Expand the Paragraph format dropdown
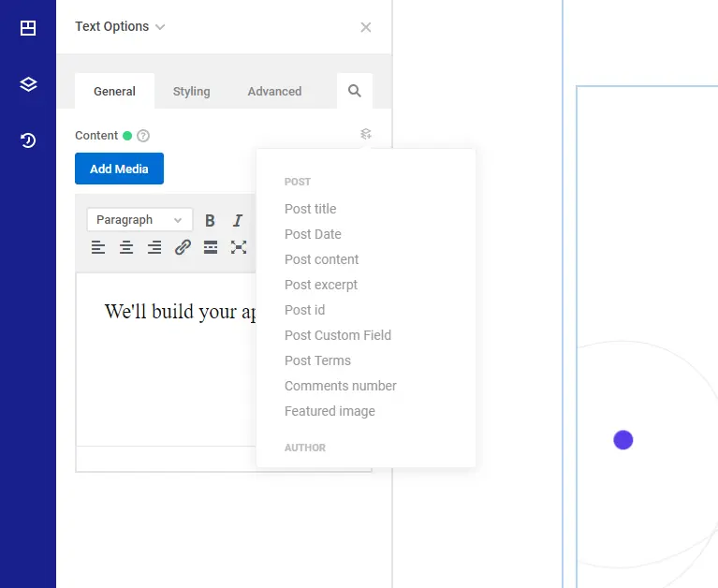The height and width of the screenshot is (588, 718). click(139, 220)
